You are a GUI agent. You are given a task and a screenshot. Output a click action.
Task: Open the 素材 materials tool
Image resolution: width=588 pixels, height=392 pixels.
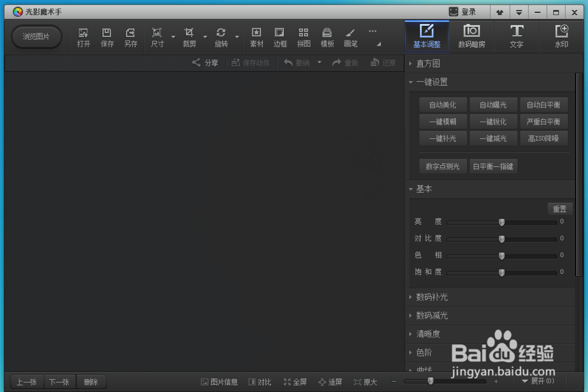[256, 36]
